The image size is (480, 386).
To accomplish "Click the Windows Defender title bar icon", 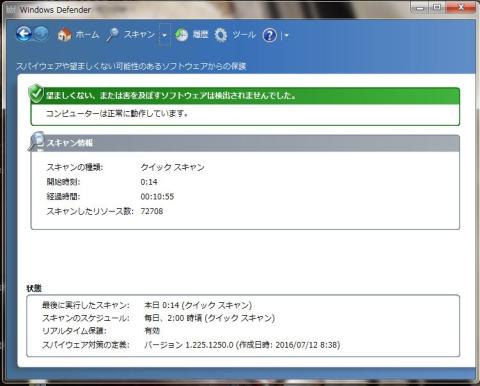I will pyautogui.click(x=11, y=10).
